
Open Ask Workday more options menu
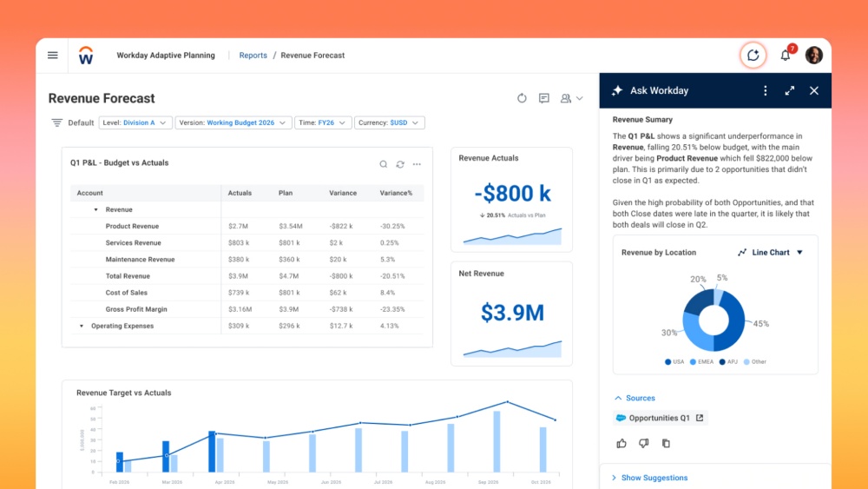click(x=765, y=90)
